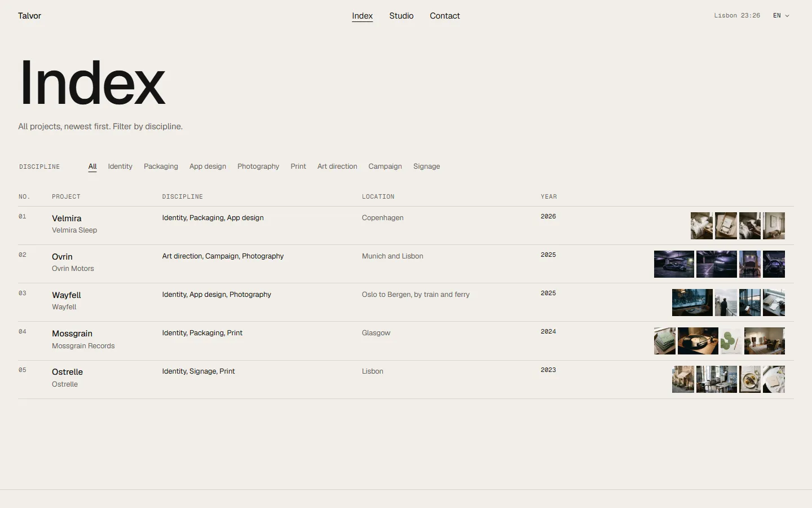Click the Talvor logo link
Image resolution: width=812 pixels, height=508 pixels.
click(29, 16)
